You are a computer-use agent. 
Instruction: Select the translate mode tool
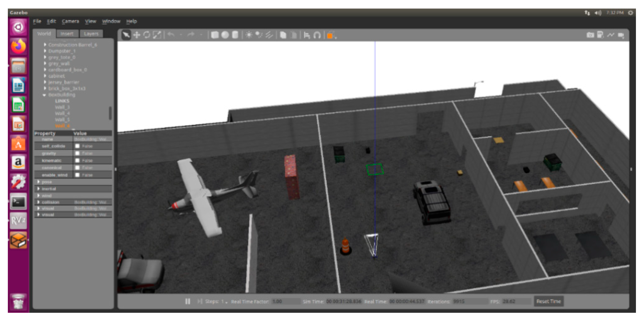[137, 35]
